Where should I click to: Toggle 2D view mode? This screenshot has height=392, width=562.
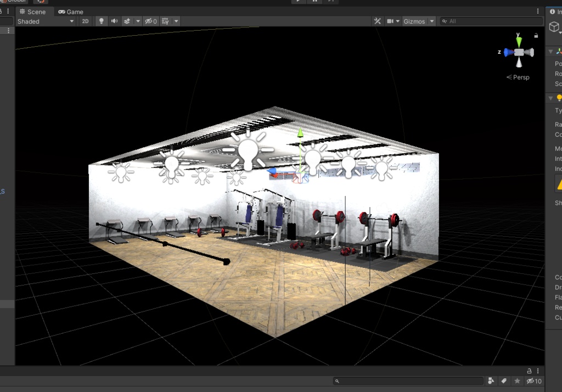point(85,21)
